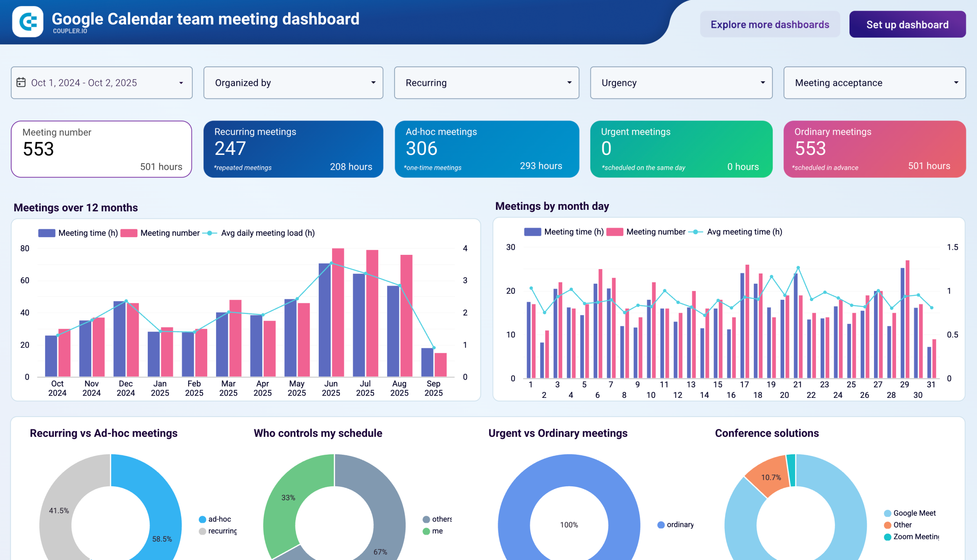977x560 pixels.
Task: Click the calendar icon in the date filter
Action: [22, 82]
